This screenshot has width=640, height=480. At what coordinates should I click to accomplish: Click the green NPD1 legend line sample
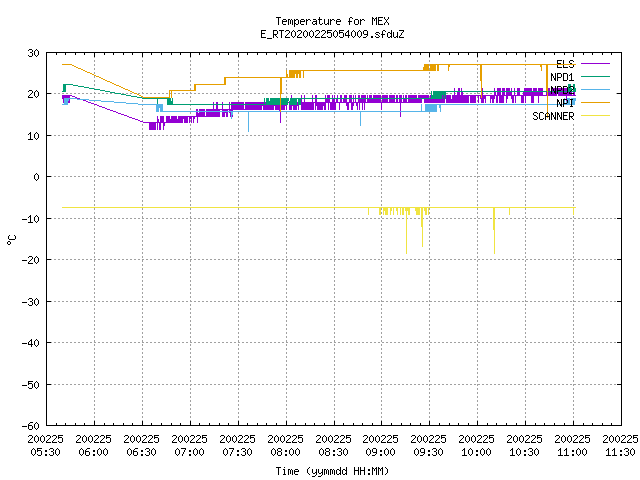(x=595, y=76)
